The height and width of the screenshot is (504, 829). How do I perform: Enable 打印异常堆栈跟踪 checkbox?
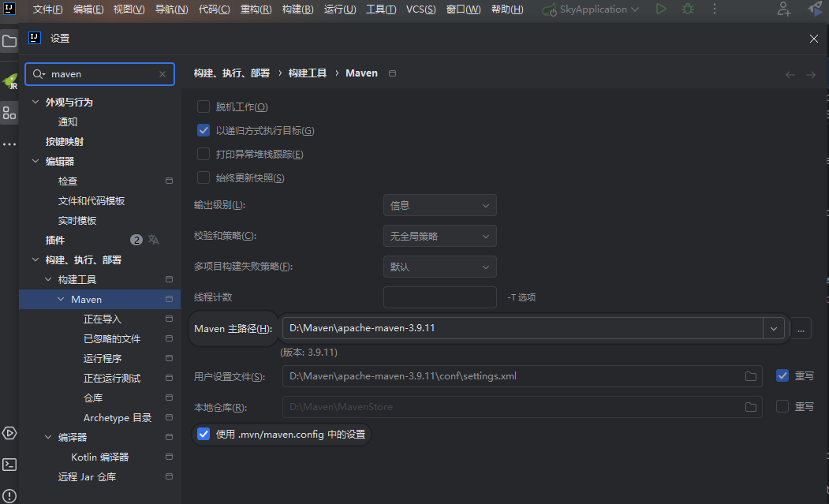point(204,154)
